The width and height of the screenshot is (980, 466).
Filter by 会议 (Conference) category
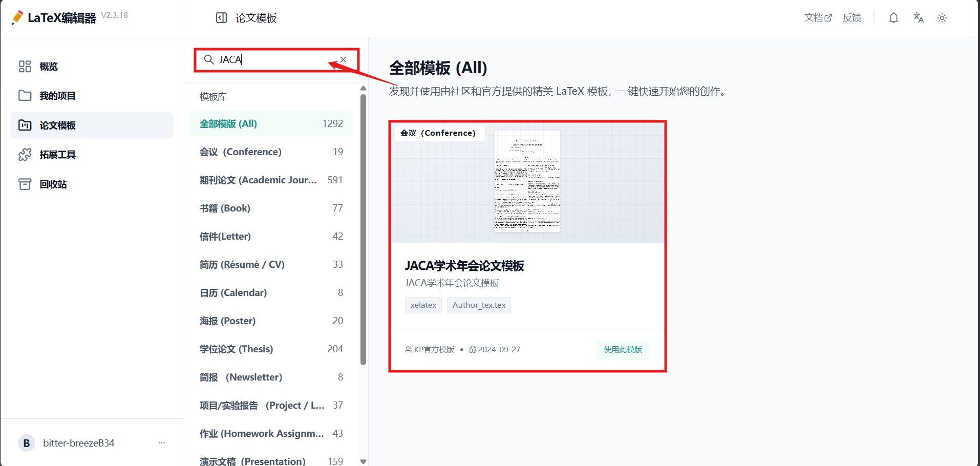coord(271,152)
